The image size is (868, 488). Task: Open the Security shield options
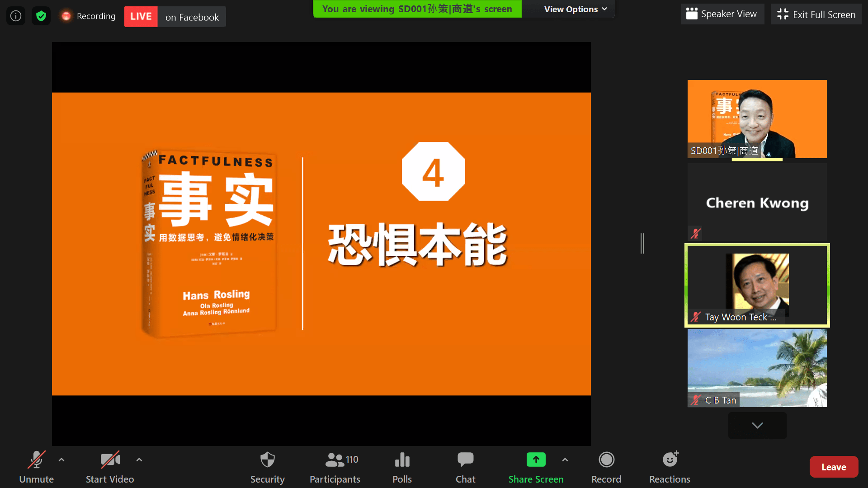tap(267, 467)
